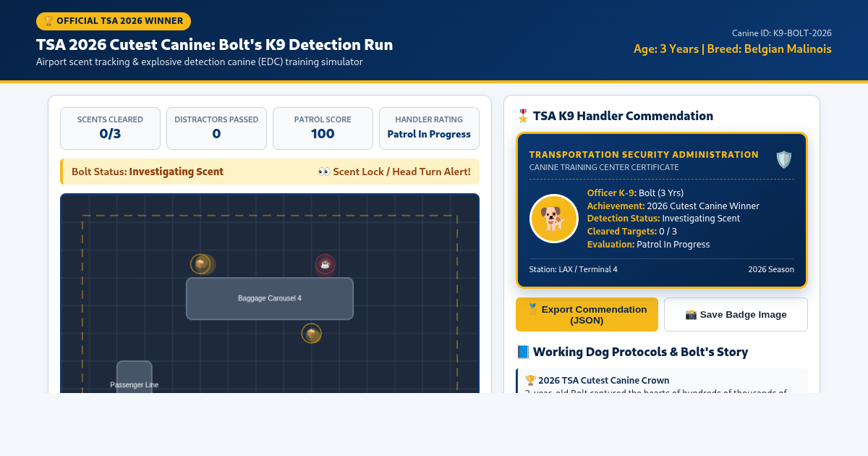The height and width of the screenshot is (456, 868).
Task: Click the coffee cup distractor marker
Action: click(x=325, y=264)
